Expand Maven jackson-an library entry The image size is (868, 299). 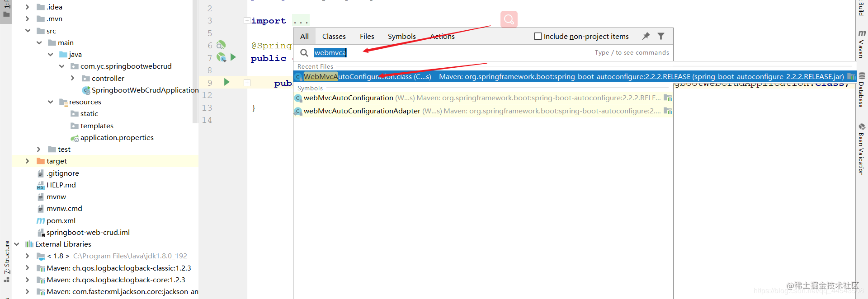tap(27, 291)
